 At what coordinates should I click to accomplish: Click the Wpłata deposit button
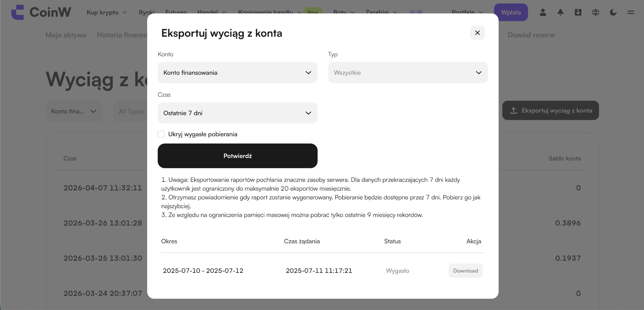pyautogui.click(x=511, y=12)
